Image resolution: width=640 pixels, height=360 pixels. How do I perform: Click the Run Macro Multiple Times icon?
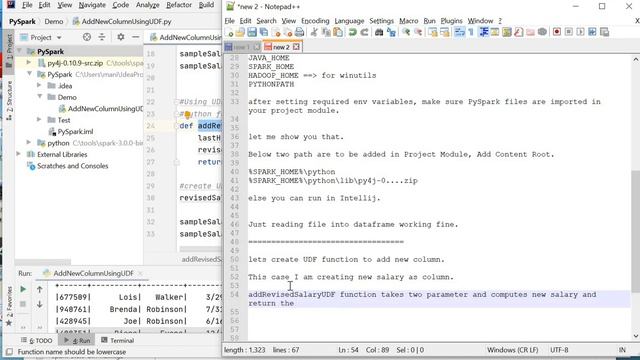[x=592, y=32]
